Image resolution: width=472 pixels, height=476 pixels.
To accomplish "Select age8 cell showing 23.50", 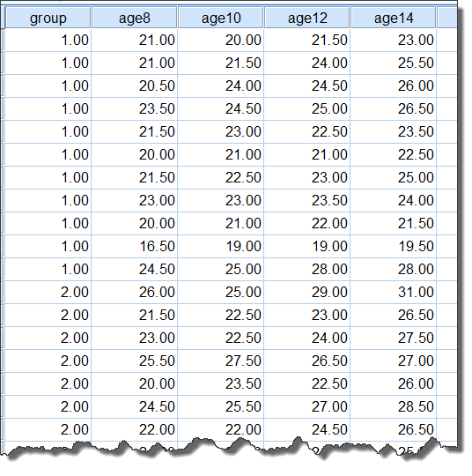I will coord(135,108).
